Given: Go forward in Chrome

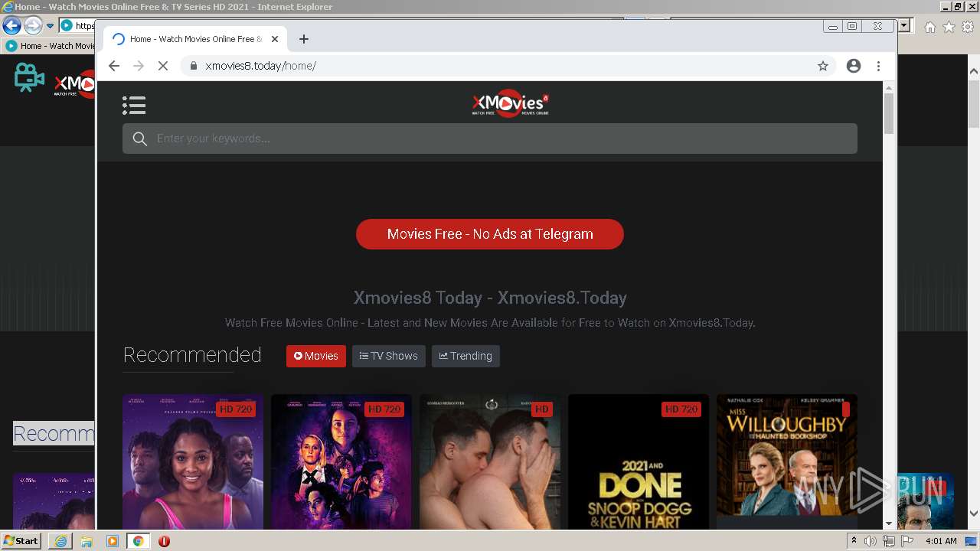Looking at the screenshot, I should pos(139,66).
